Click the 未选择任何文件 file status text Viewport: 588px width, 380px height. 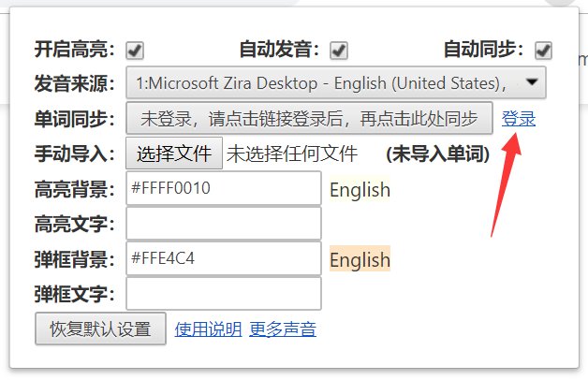coord(292,153)
